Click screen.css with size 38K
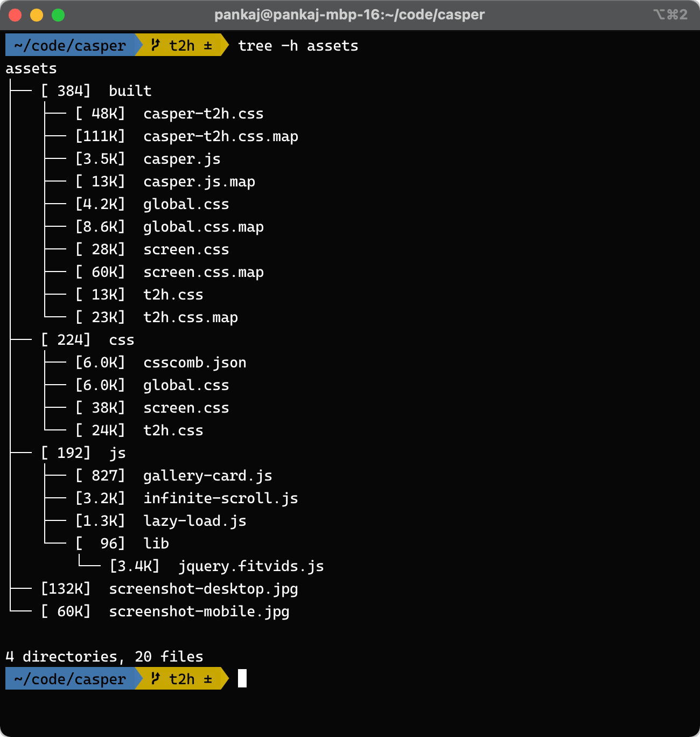Image resolution: width=700 pixels, height=737 pixels. point(186,408)
